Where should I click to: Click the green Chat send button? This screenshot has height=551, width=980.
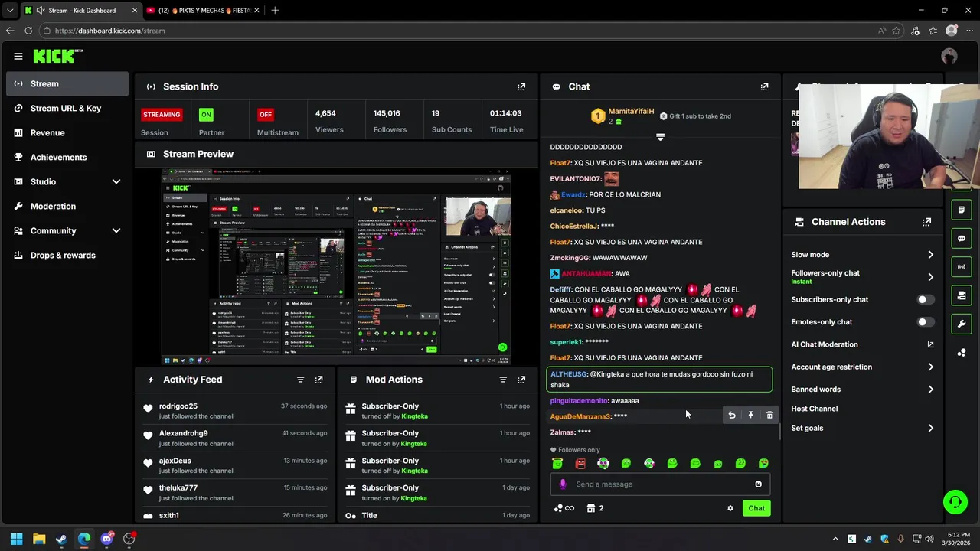(x=756, y=508)
